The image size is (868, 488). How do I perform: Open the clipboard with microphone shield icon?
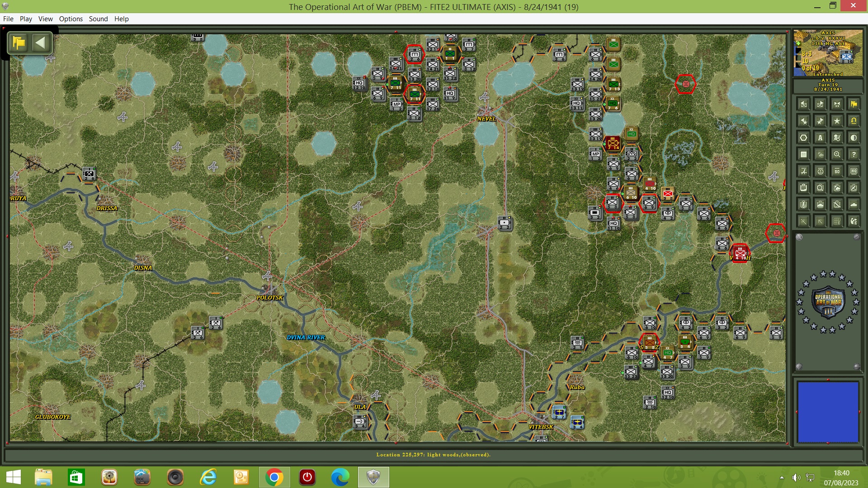[x=803, y=204]
